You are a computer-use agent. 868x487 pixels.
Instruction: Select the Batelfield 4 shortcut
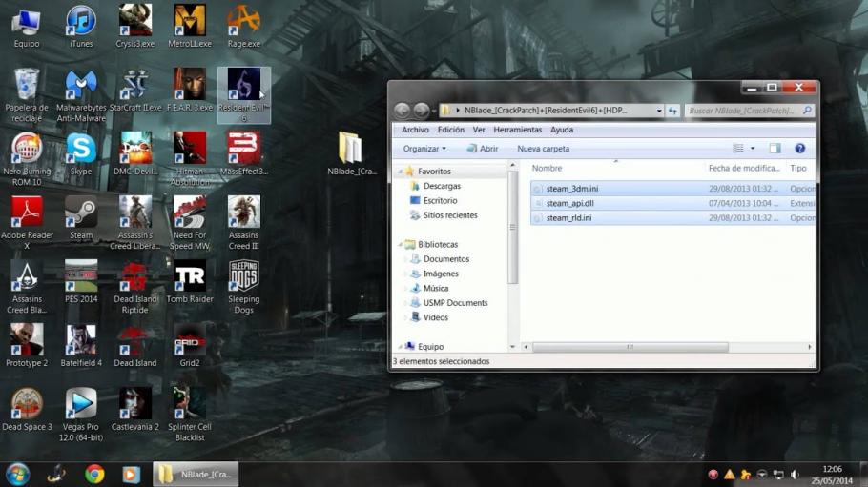pos(81,345)
